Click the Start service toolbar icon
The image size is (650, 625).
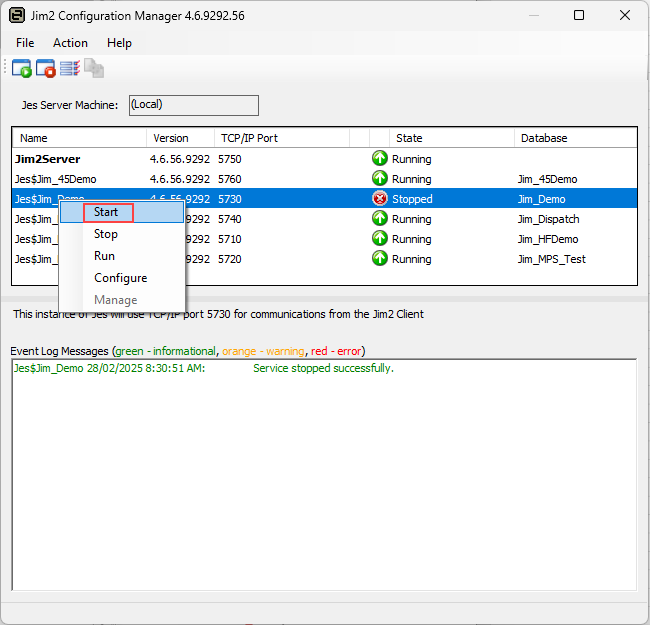click(21, 69)
